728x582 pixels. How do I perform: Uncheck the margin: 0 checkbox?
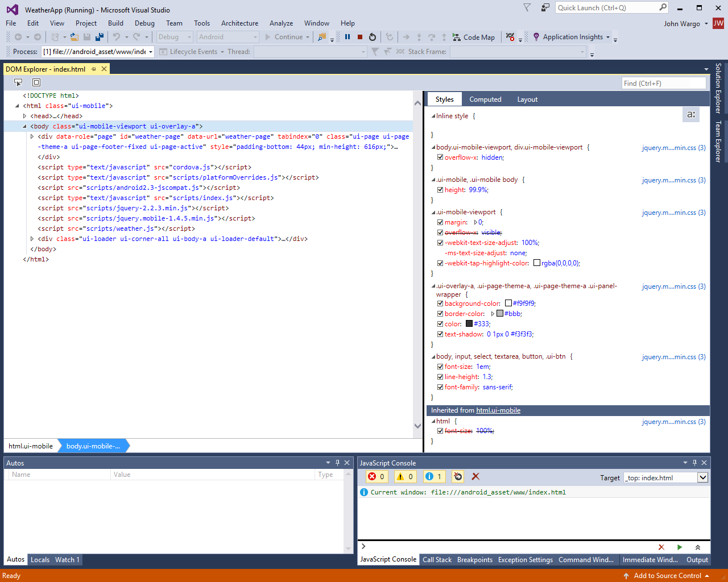tap(440, 222)
